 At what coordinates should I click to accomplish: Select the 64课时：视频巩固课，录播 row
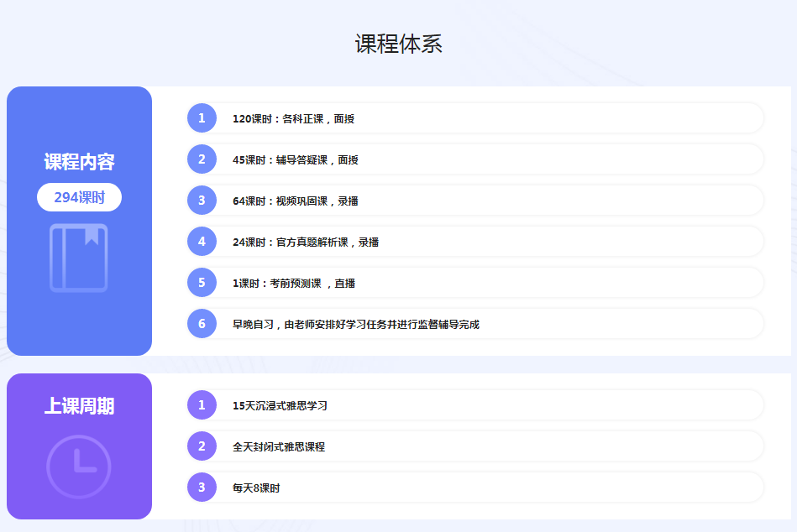point(295,201)
